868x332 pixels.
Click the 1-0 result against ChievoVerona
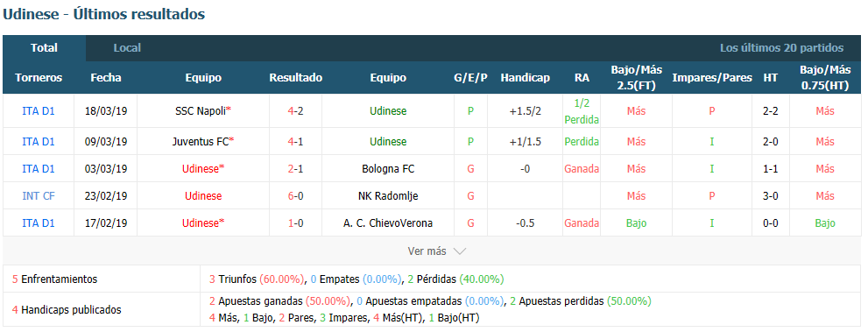[x=295, y=223]
